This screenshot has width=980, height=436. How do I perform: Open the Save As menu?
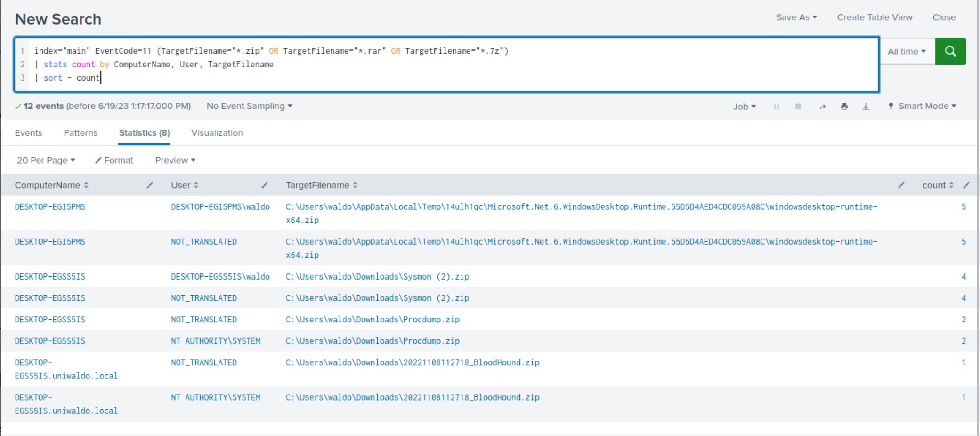(796, 17)
